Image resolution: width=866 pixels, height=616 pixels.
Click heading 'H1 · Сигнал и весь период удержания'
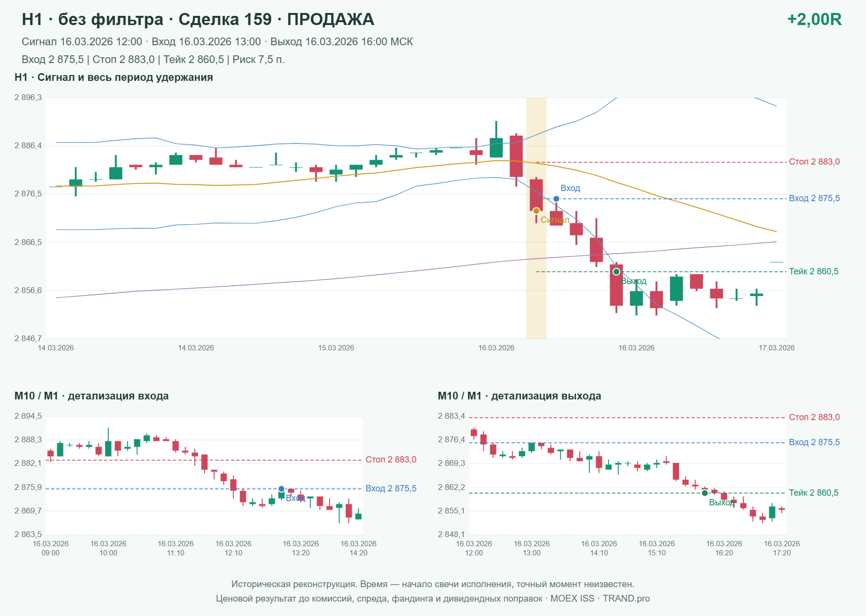click(114, 77)
